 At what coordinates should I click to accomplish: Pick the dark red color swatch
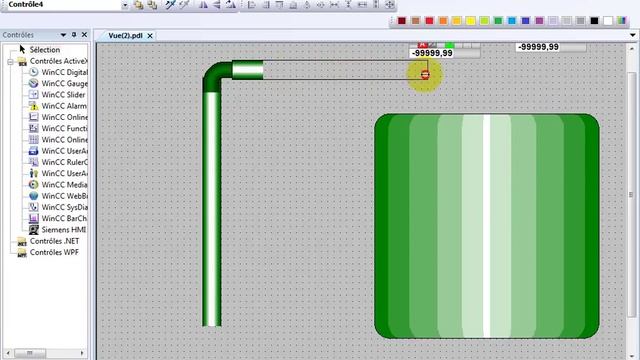click(x=402, y=21)
